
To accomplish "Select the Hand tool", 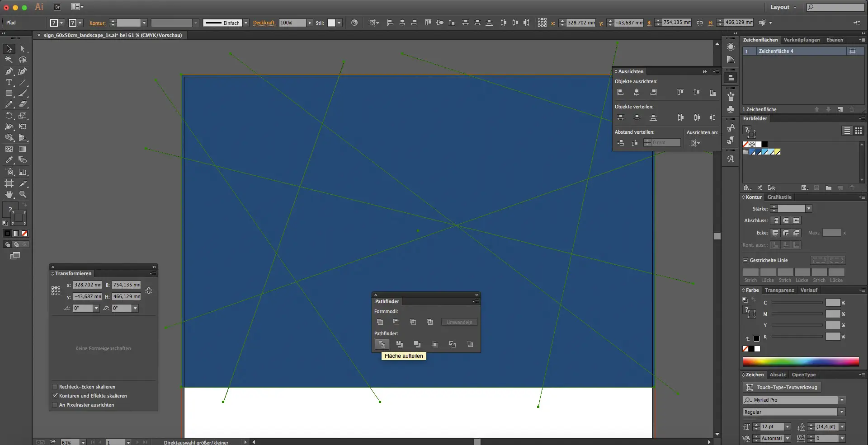I will click(9, 194).
